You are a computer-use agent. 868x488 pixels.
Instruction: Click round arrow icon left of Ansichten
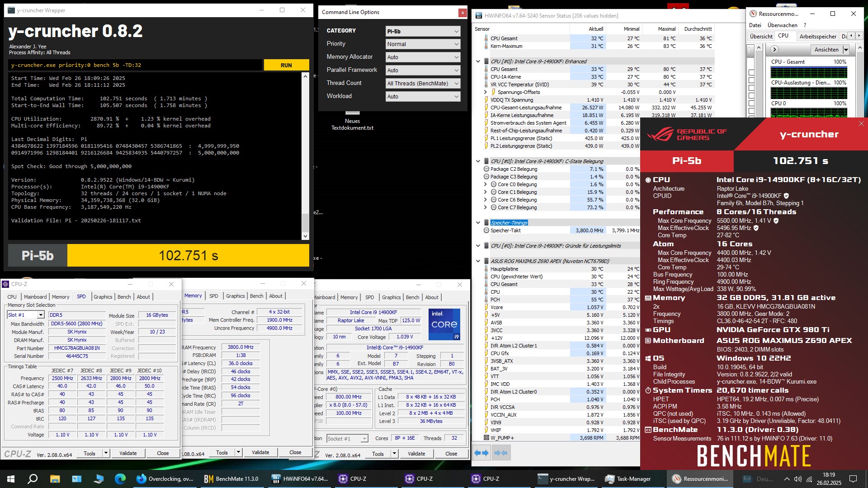774,50
